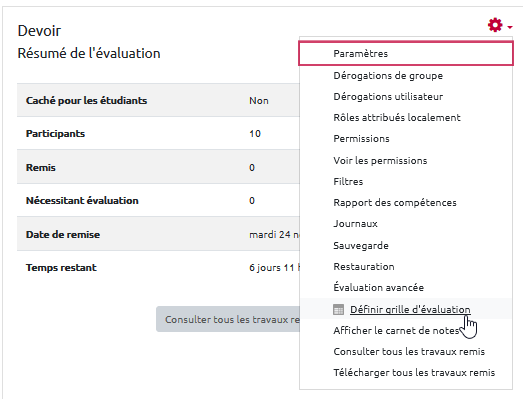Open Rôles attribués localement

coord(397,117)
